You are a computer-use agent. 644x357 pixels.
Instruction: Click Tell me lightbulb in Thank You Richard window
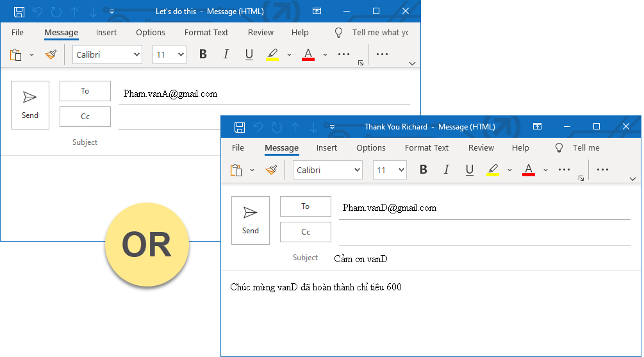click(x=559, y=148)
